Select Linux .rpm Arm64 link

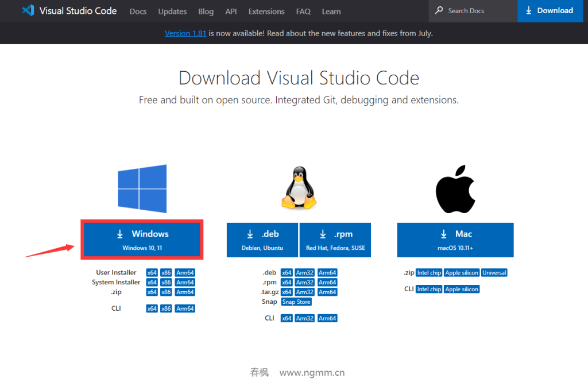(327, 282)
